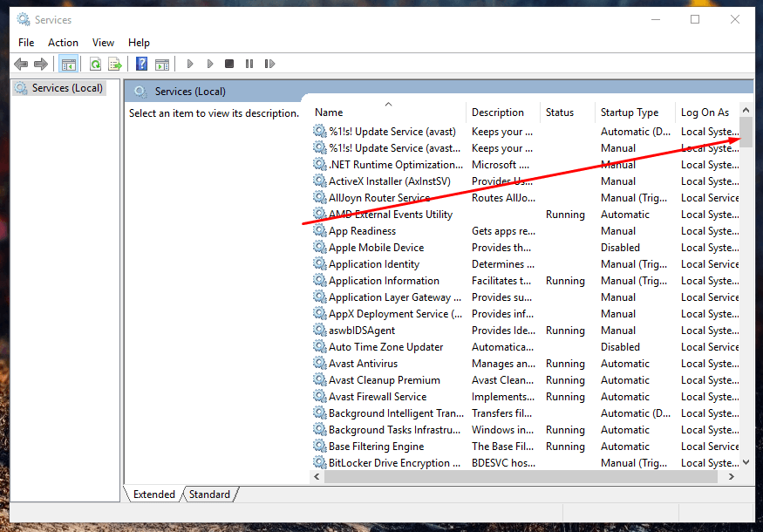Open the Help toolbar icon
The height and width of the screenshot is (532, 763).
click(141, 64)
